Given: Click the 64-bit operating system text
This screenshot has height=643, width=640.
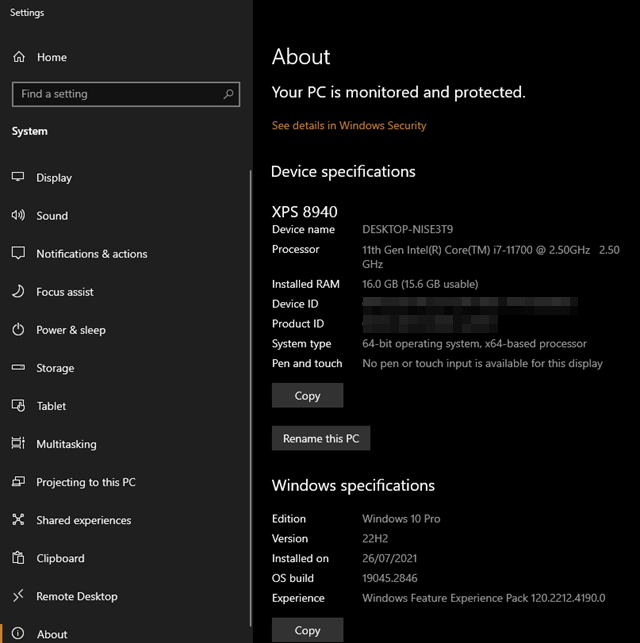Looking at the screenshot, I should pos(474,344).
